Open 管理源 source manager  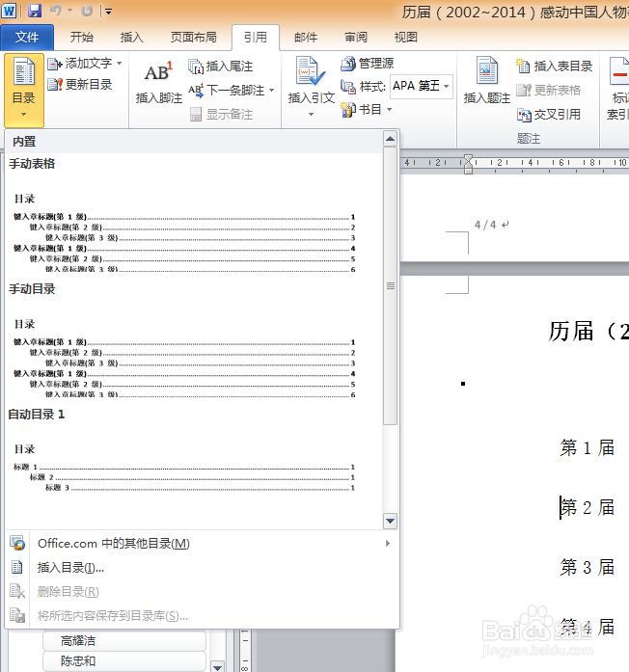click(368, 64)
